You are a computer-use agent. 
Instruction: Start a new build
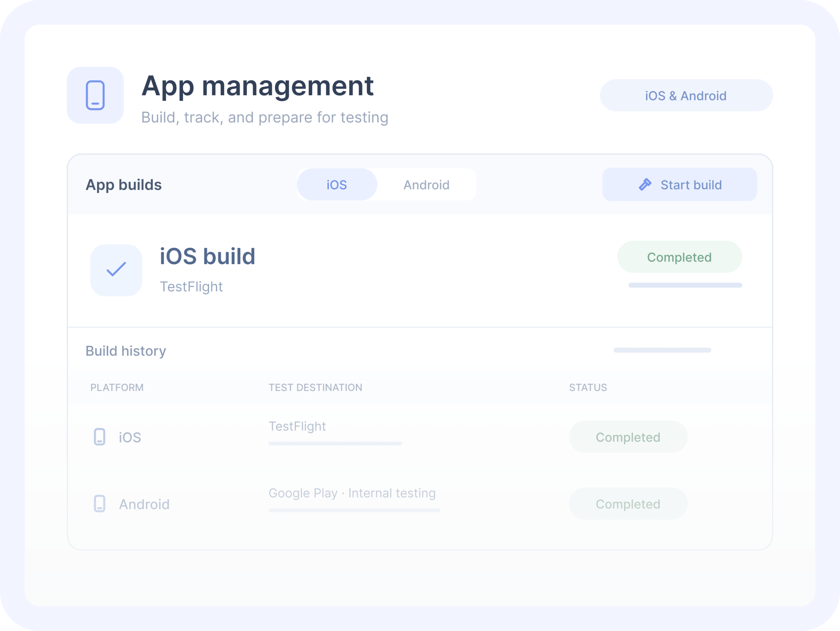(680, 184)
